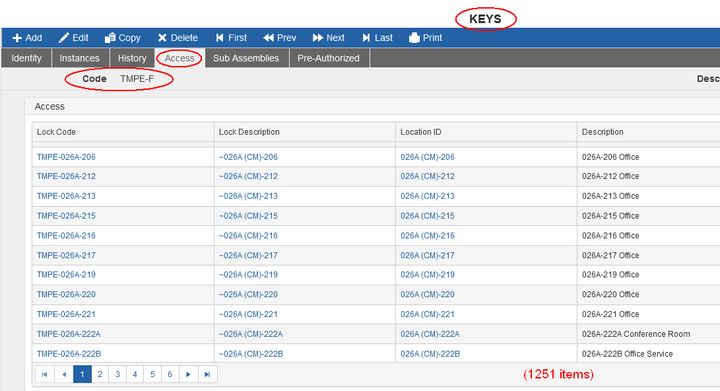Go to page 6 in pager

click(x=170, y=374)
